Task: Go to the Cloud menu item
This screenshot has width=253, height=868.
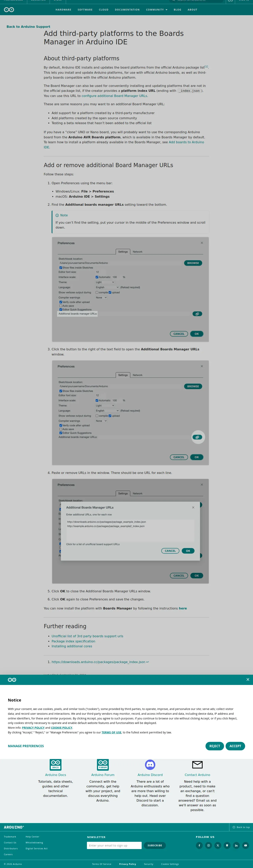Action: (x=104, y=10)
